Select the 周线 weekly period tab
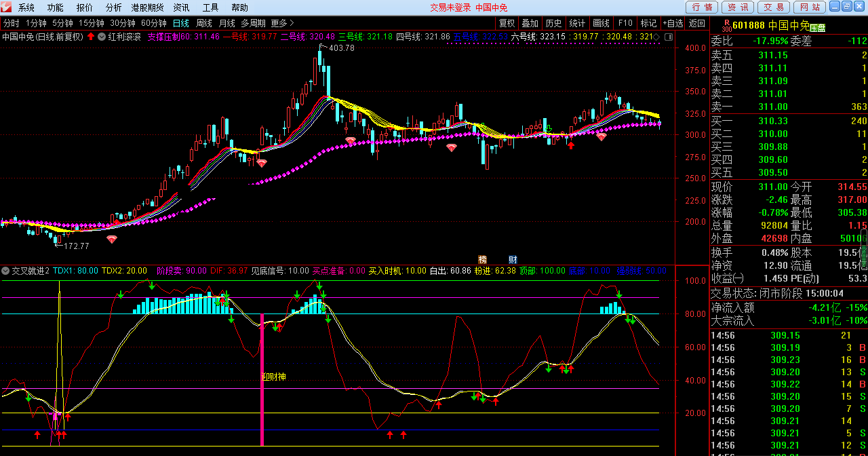The width and height of the screenshot is (868, 456). [x=203, y=23]
